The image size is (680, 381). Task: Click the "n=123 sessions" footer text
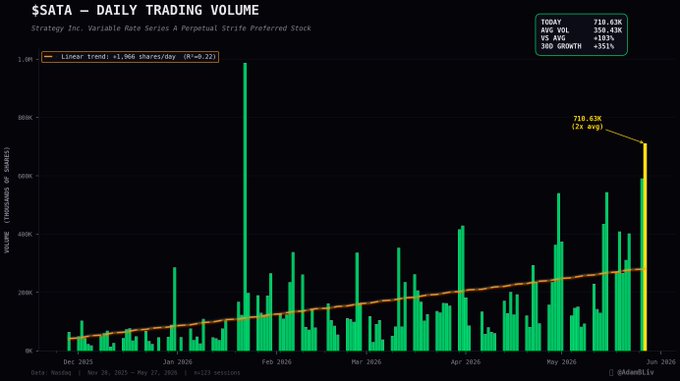coord(217,373)
